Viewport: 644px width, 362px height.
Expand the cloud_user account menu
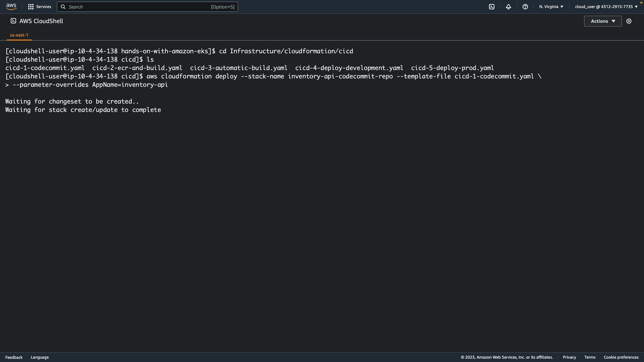coord(606,7)
